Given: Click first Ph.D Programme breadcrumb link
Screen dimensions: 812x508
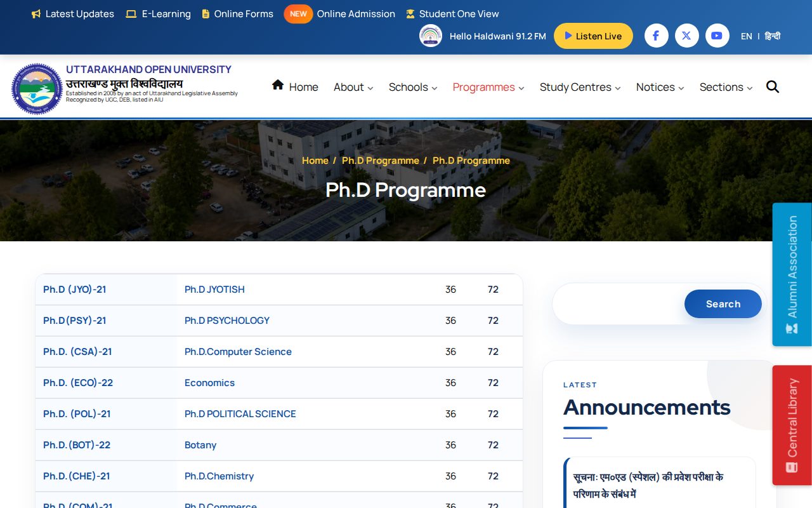Looking at the screenshot, I should [381, 161].
